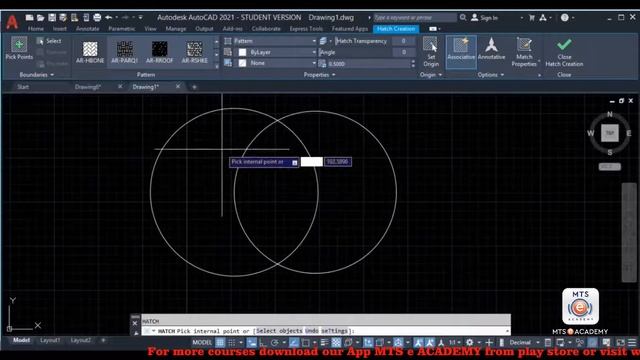Screen dimensions: 640x360
Task: Open the hatch type Pattern dropdown
Action: 275,41
